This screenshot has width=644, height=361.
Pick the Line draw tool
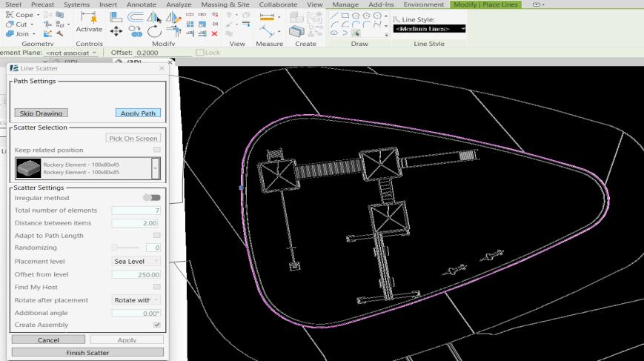(334, 16)
